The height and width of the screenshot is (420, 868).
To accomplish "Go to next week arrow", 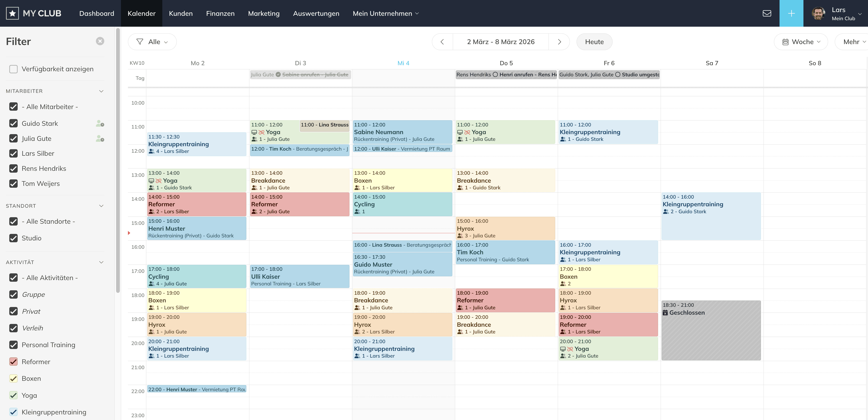I will click(x=559, y=42).
